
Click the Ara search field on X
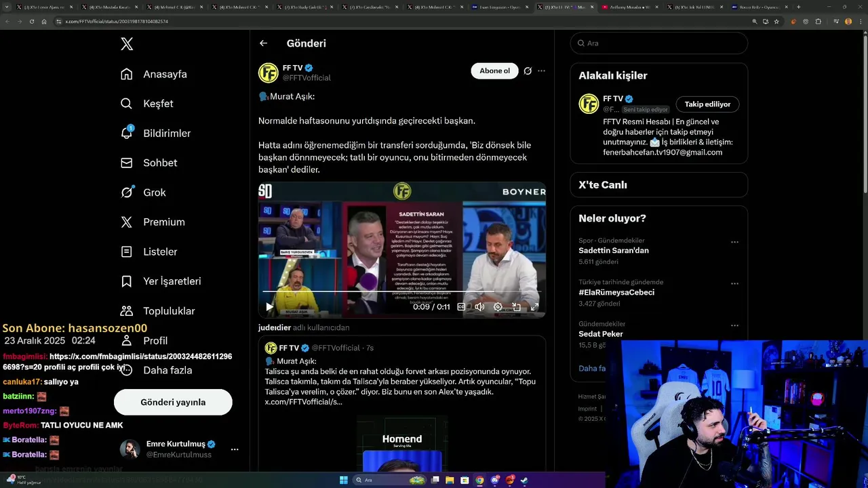(x=659, y=43)
